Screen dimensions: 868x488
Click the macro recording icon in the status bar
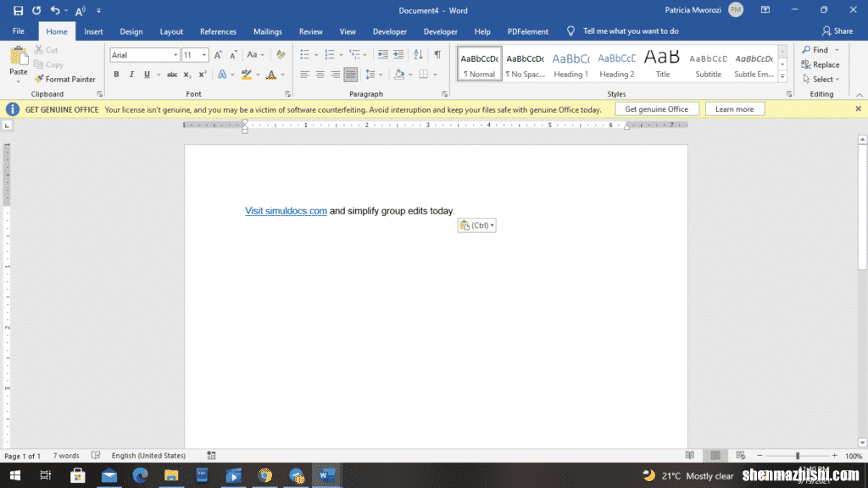click(x=211, y=455)
